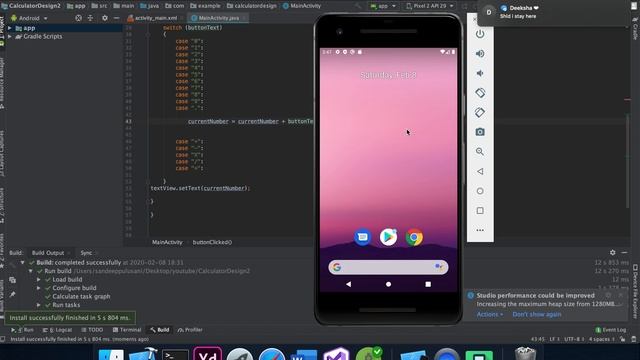
Task: Click the buttonClicked() breadcrumb below the editor
Action: point(212,242)
